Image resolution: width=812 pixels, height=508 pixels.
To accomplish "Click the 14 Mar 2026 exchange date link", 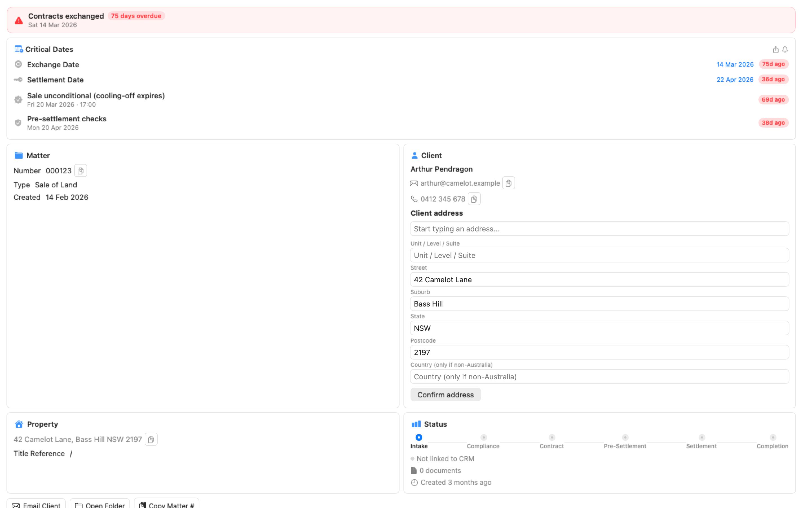I will (x=735, y=64).
